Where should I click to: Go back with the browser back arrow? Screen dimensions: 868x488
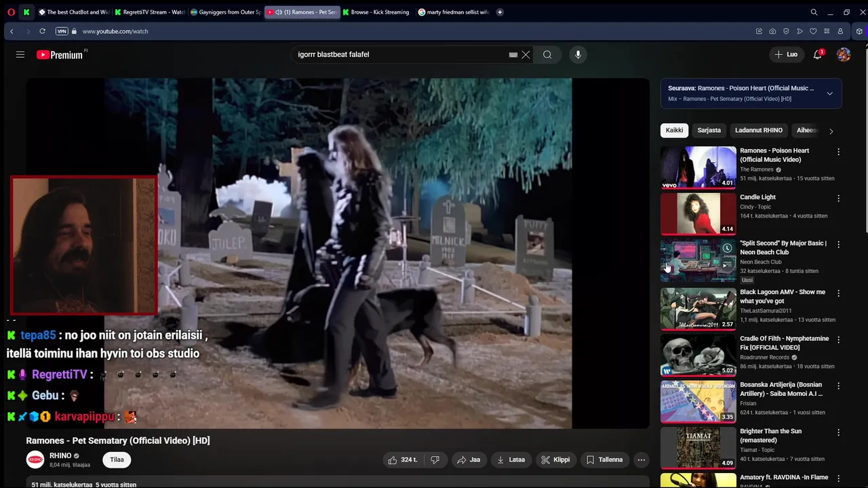(12, 31)
